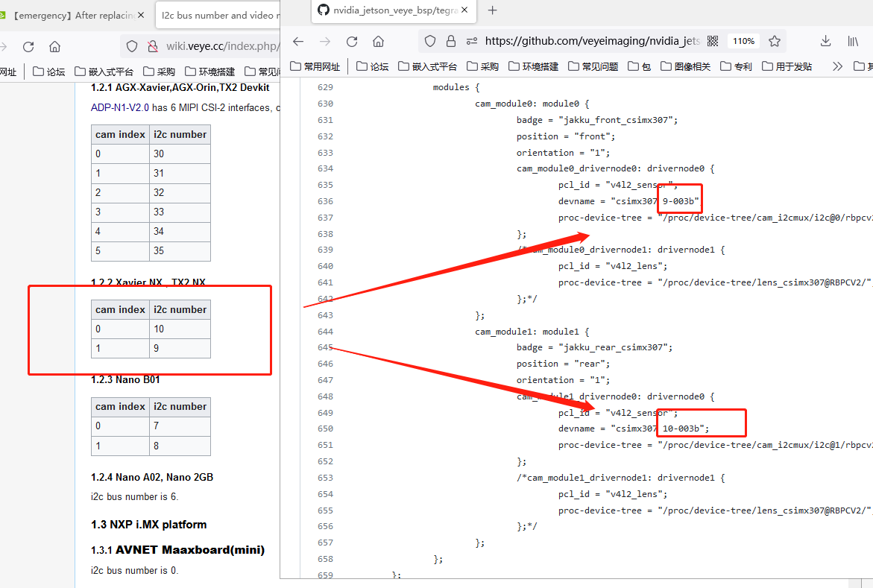Click the home icon in the GitHub window
The image size is (873, 588).
(x=378, y=42)
